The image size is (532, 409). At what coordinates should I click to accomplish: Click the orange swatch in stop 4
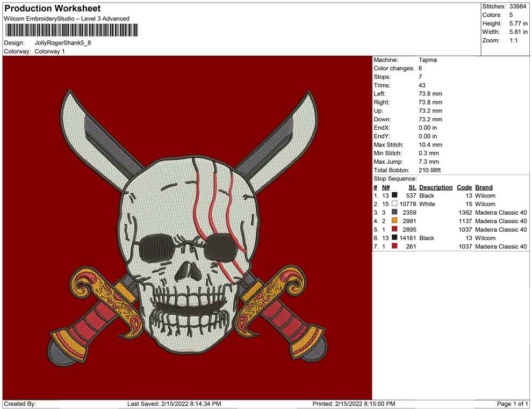pyautogui.click(x=394, y=221)
